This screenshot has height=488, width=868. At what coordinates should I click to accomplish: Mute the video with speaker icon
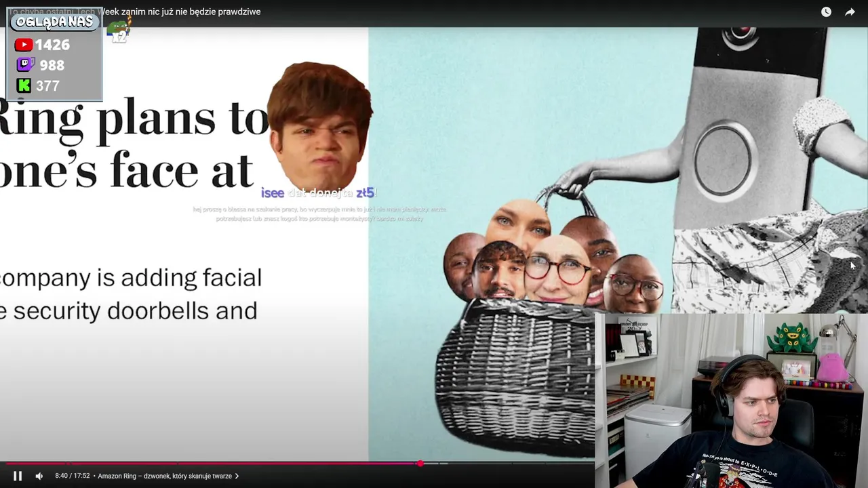pyautogui.click(x=39, y=476)
